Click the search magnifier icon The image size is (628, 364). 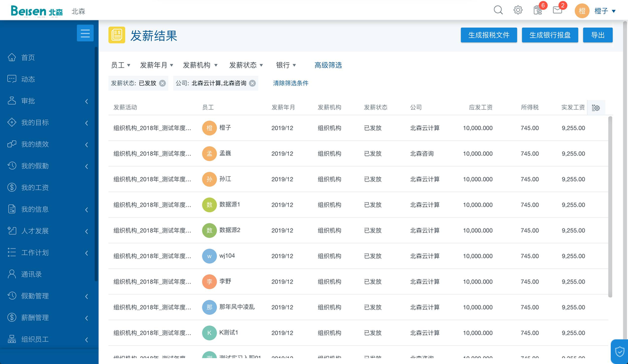tap(498, 10)
